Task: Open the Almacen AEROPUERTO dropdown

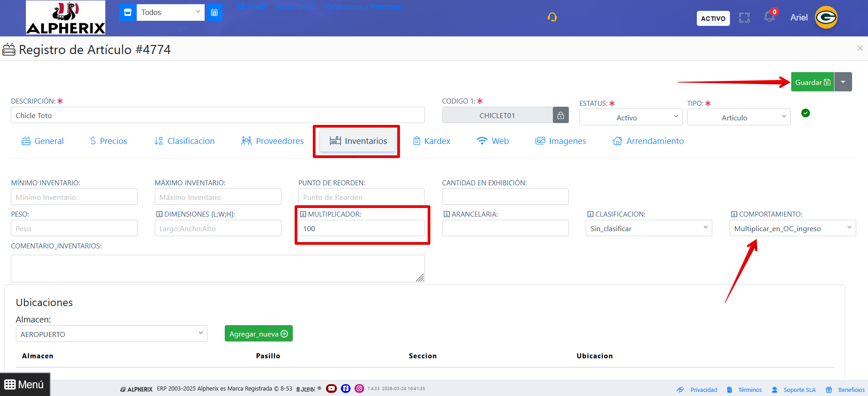Action: point(112,334)
